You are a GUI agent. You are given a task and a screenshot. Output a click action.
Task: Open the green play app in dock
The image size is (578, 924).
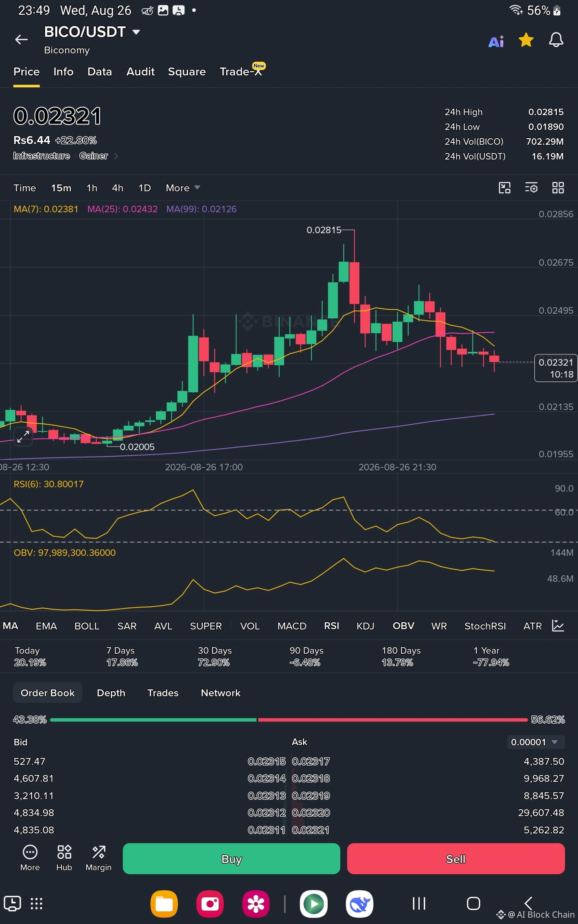[x=314, y=904]
